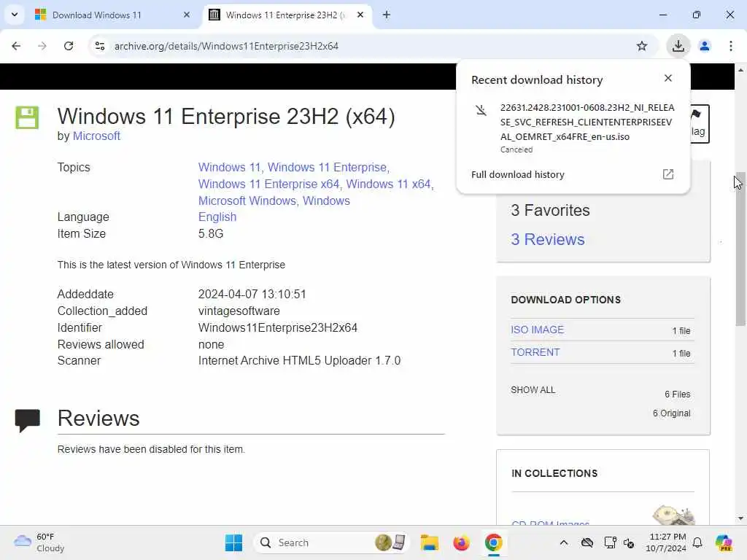Viewport: 747px width, 560px height.
Task: Show hidden system tray icons chevron
Action: click(564, 542)
